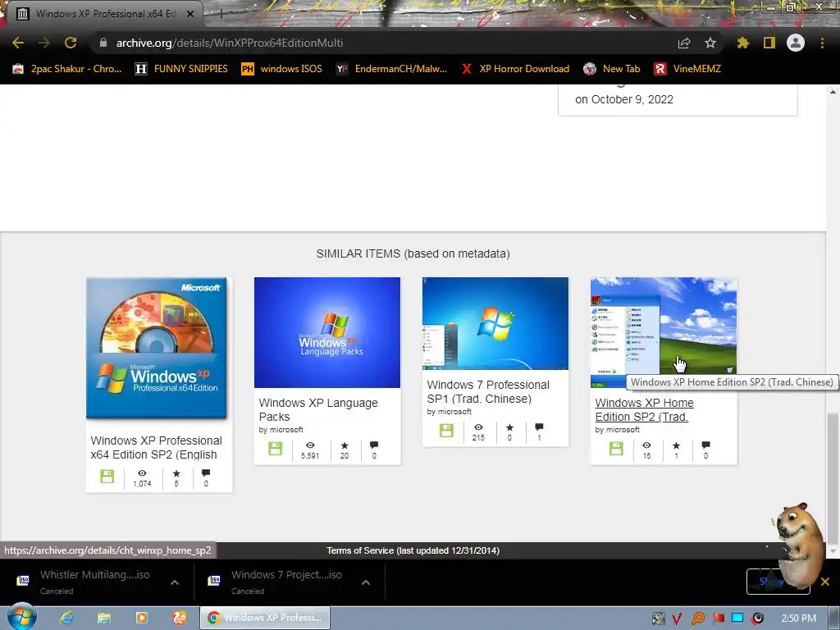
Task: Open the 2pac Shakur bookmark
Action: pyautogui.click(x=67, y=69)
